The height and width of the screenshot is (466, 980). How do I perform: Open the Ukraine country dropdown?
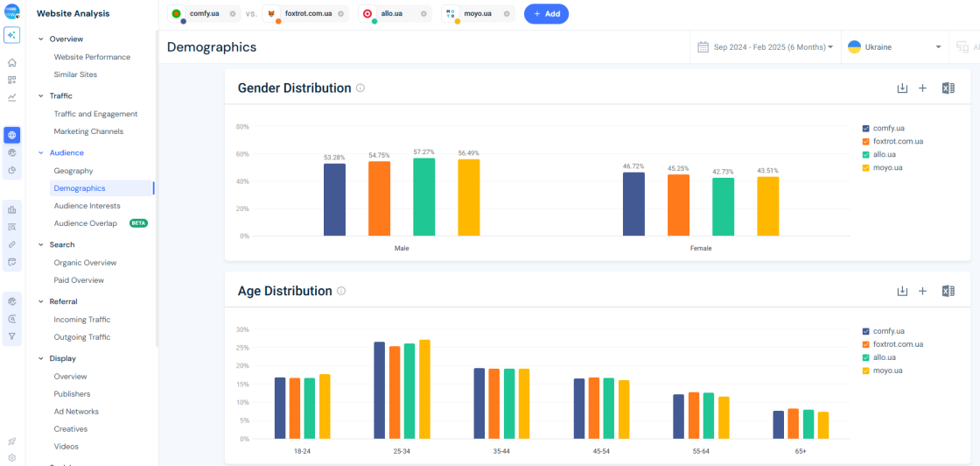(894, 47)
